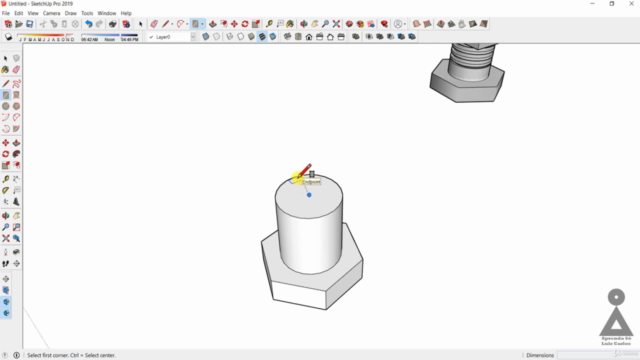Open the Window menu
The height and width of the screenshot is (360, 640).
107,13
